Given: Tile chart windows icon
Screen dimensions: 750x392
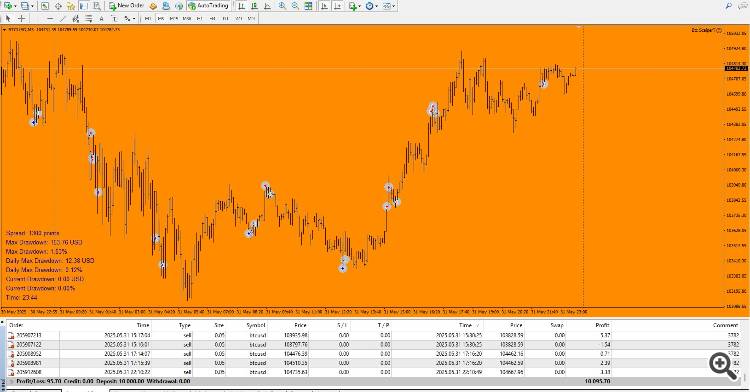Looking at the screenshot, I should coord(308,6).
